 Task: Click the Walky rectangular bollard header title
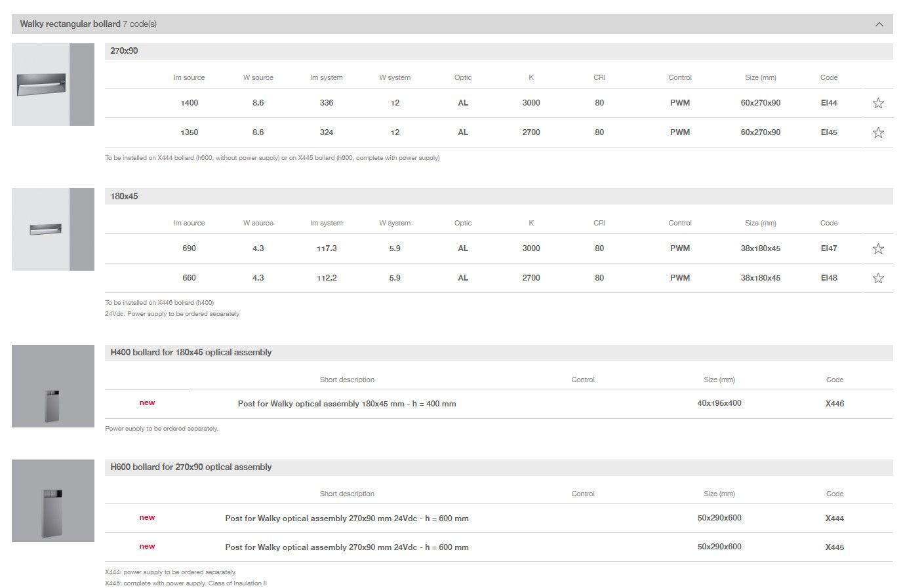point(70,24)
